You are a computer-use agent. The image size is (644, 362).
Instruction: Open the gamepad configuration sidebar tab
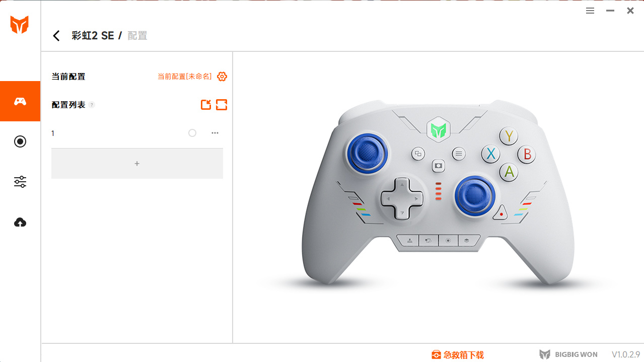[20, 101]
